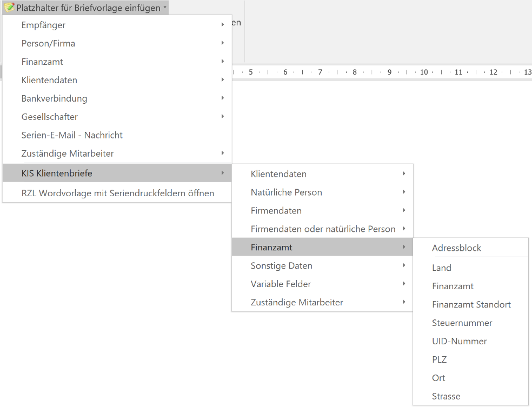Expand Firmendaten oder natürliche Person
The width and height of the screenshot is (532, 407).
323,229
